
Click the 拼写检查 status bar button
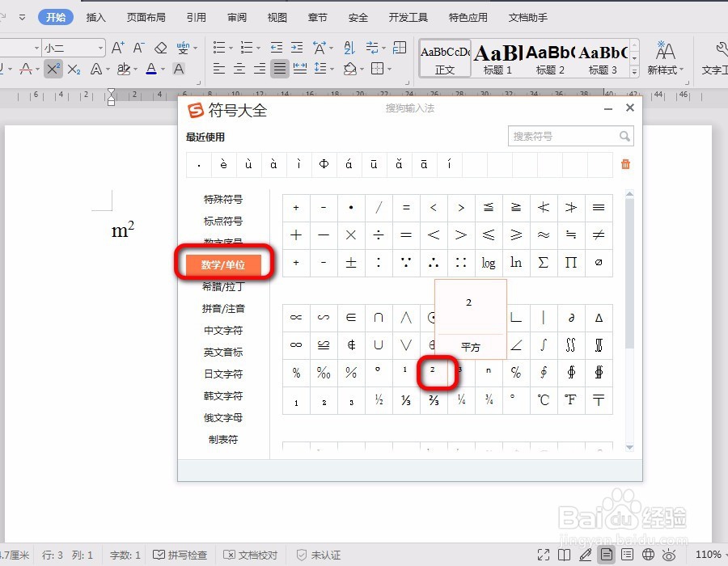(180, 555)
